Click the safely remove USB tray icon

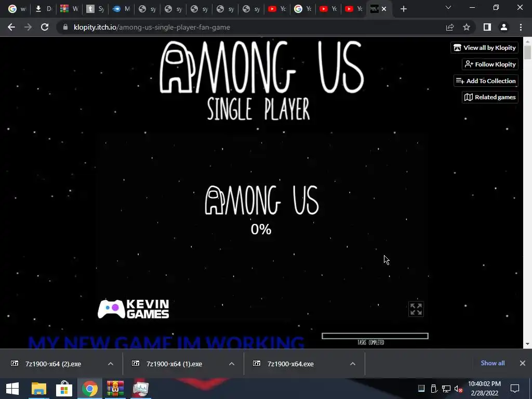434,389
